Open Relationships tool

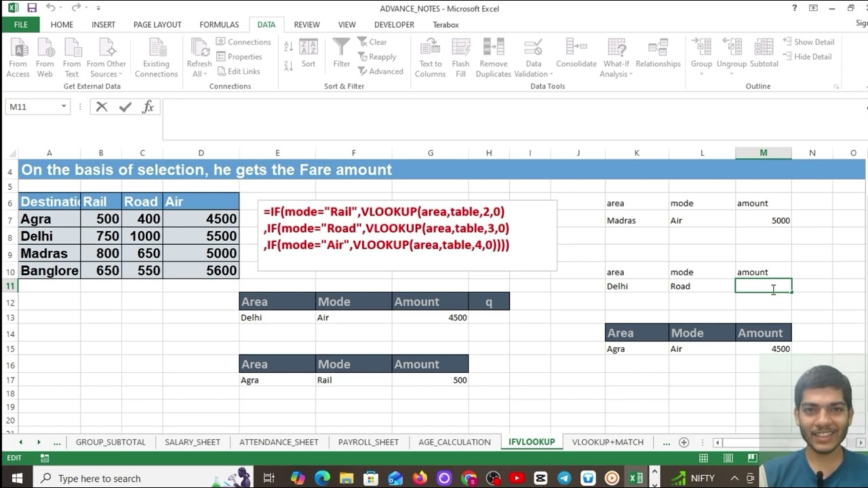pyautogui.click(x=658, y=54)
